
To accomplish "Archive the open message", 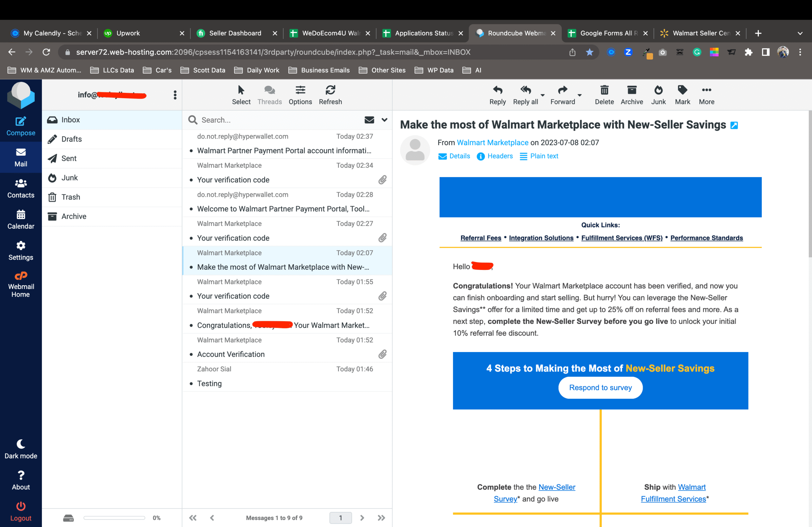I will point(632,90).
